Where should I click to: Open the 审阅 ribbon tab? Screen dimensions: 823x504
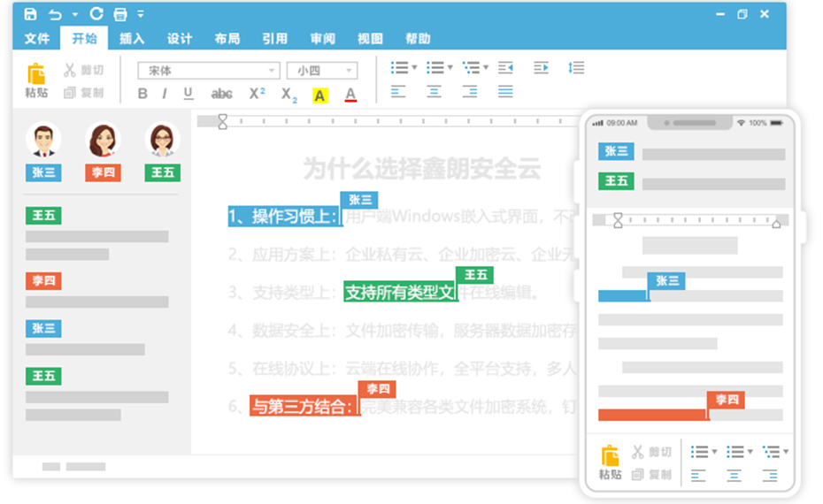(x=322, y=39)
